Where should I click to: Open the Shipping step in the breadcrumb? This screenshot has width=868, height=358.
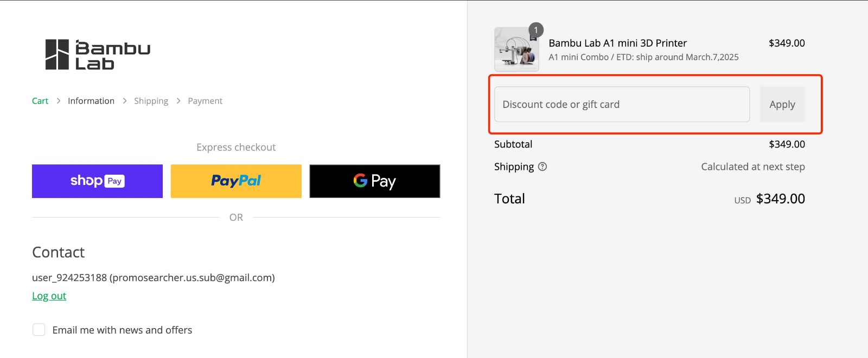151,100
